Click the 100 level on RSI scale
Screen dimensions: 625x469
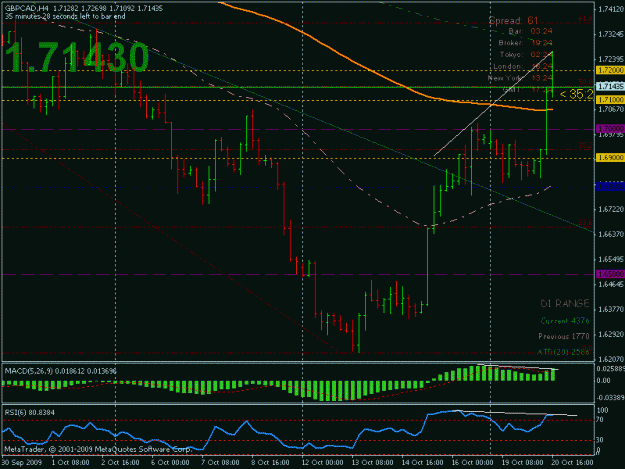tap(603, 410)
